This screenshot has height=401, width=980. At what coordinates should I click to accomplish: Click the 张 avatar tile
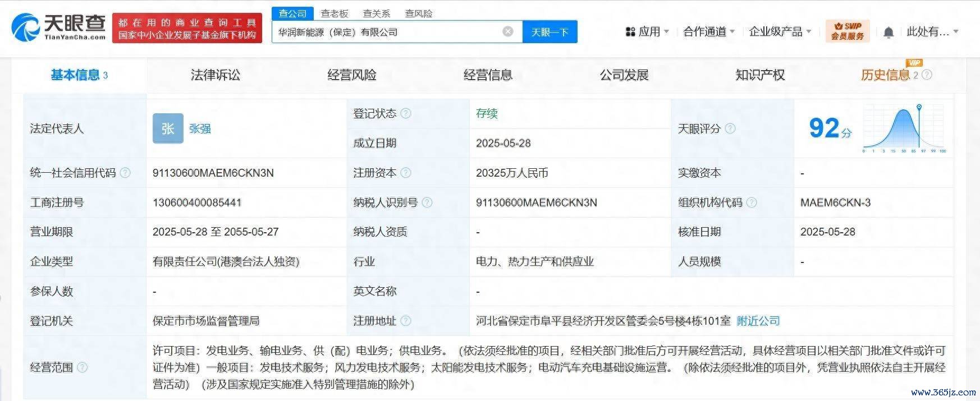(168, 128)
